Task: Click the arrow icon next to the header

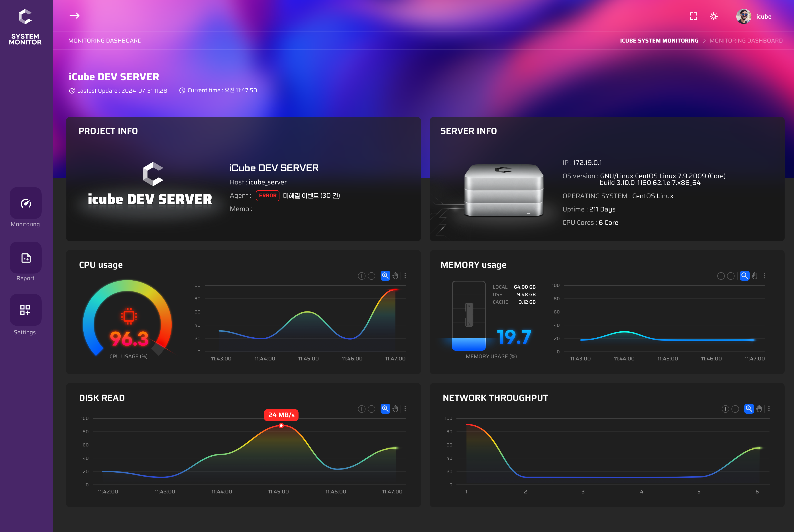Action: pos(74,16)
